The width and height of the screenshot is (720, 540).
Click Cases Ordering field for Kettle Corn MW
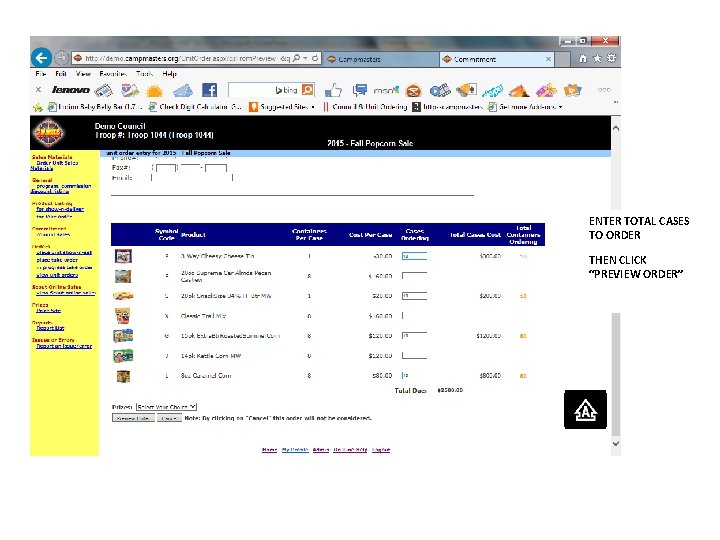[x=414, y=355]
